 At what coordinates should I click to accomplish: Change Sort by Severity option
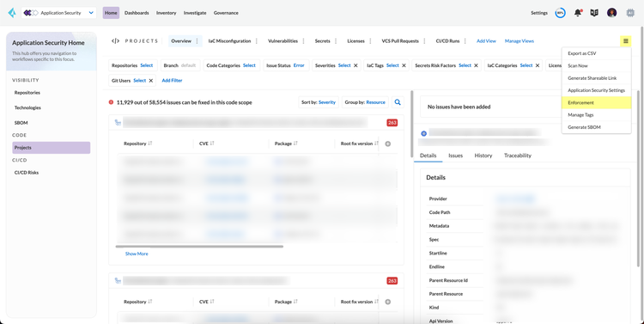[x=319, y=102]
